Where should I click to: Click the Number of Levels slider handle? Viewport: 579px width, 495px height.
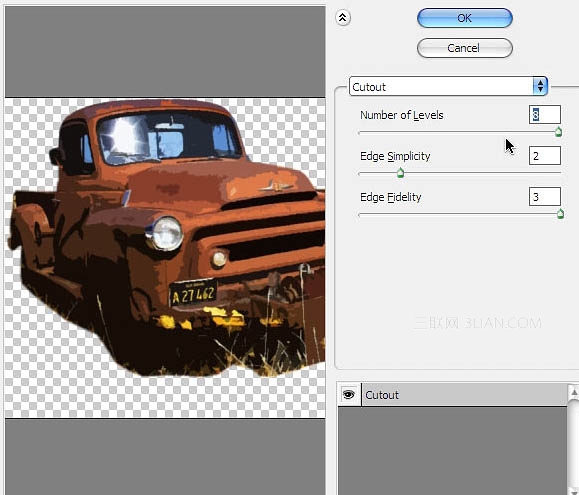(558, 132)
